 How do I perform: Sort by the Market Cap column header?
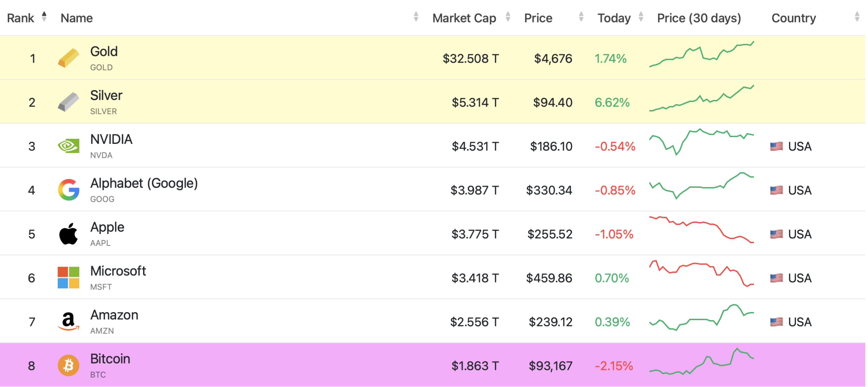[x=464, y=18]
